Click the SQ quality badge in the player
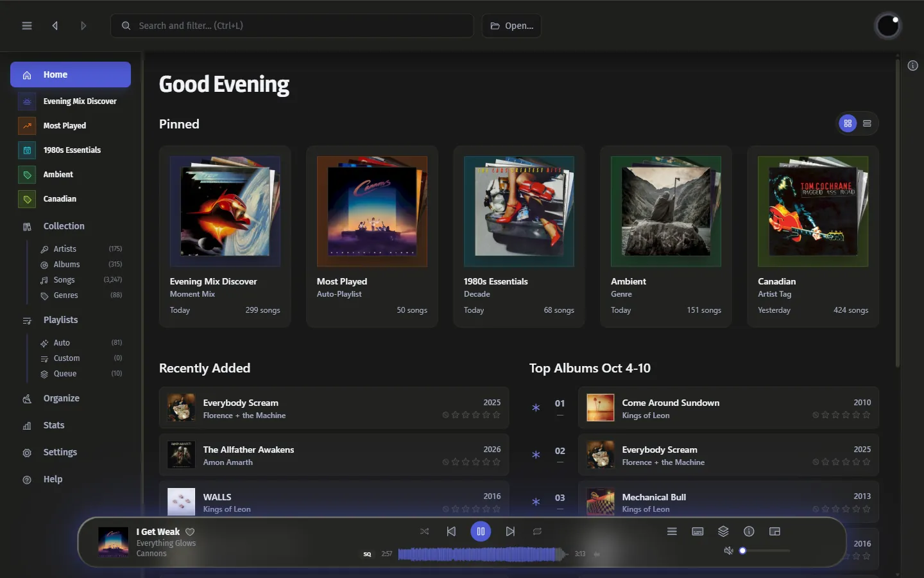Image resolution: width=924 pixels, height=578 pixels. [367, 554]
